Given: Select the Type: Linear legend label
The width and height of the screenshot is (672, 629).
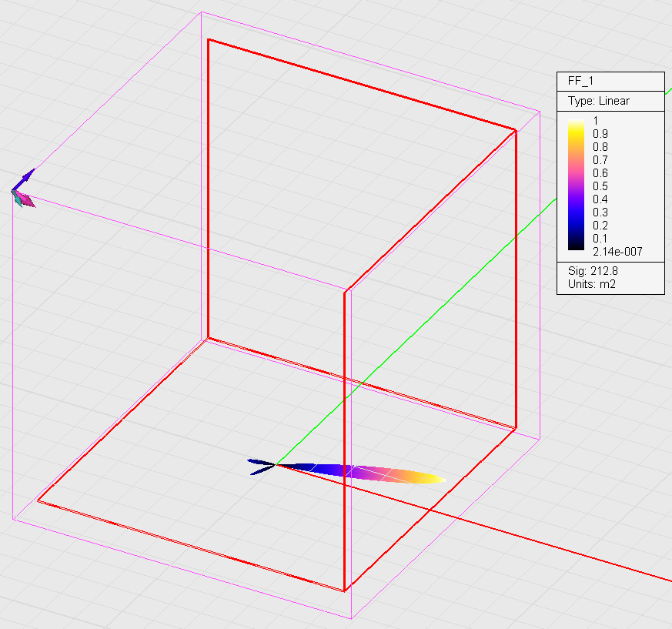Looking at the screenshot, I should click(x=598, y=101).
